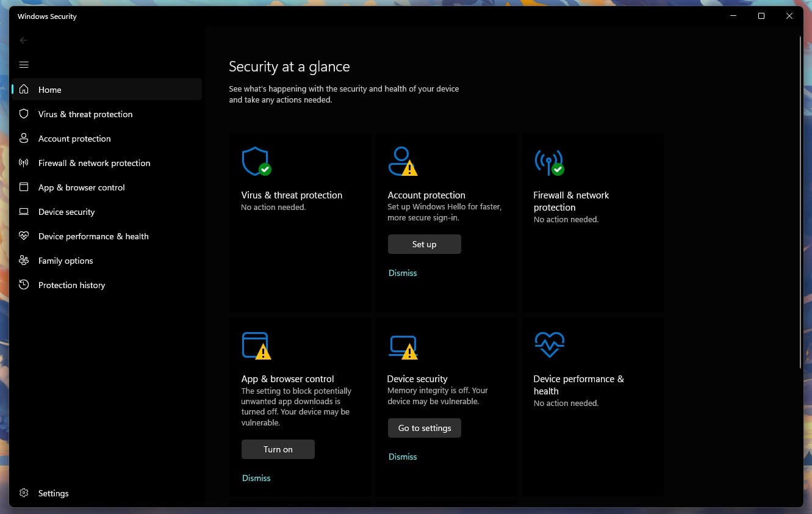Dismiss the Account protection warning

click(x=403, y=273)
